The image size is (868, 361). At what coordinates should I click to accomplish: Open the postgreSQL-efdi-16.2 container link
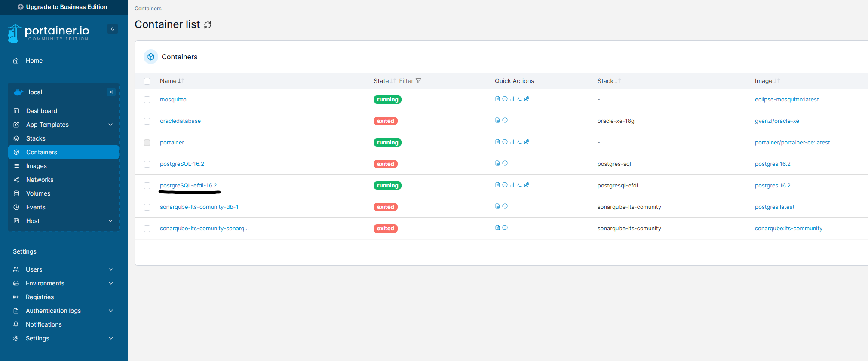[188, 185]
